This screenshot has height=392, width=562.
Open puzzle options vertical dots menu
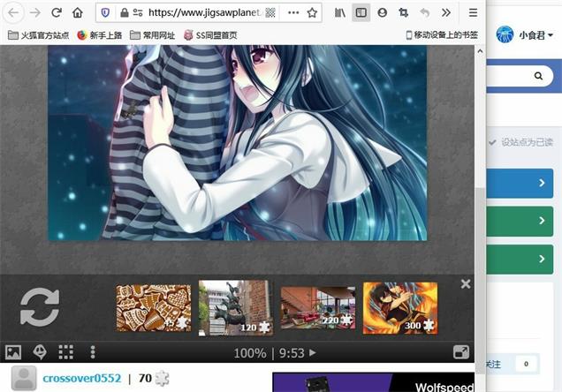tap(93, 352)
